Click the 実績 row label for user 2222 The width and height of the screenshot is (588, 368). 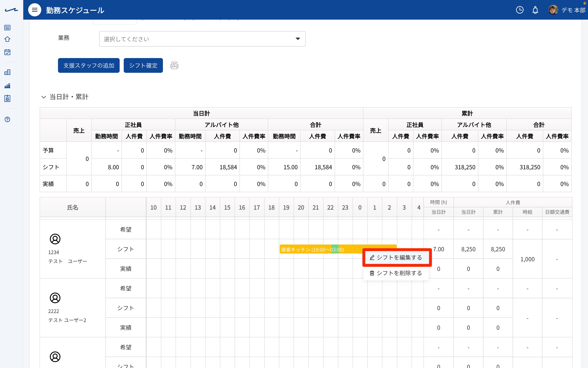pyautogui.click(x=126, y=328)
